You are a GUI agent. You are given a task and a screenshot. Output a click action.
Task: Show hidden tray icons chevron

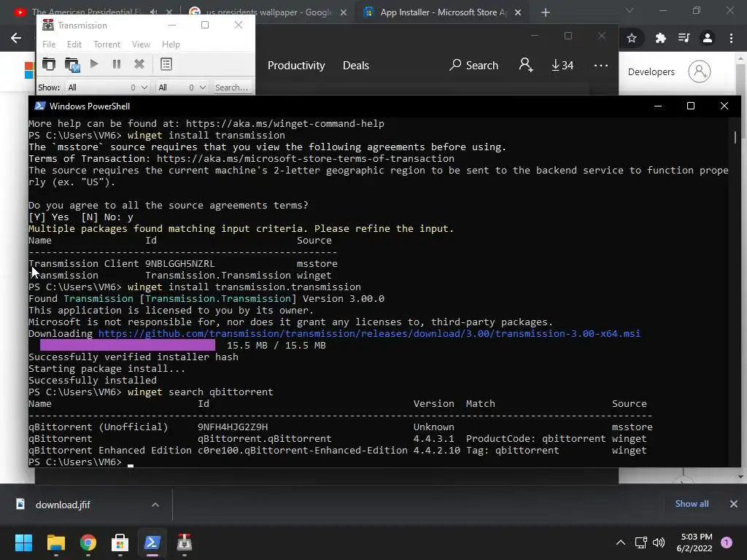click(x=620, y=542)
